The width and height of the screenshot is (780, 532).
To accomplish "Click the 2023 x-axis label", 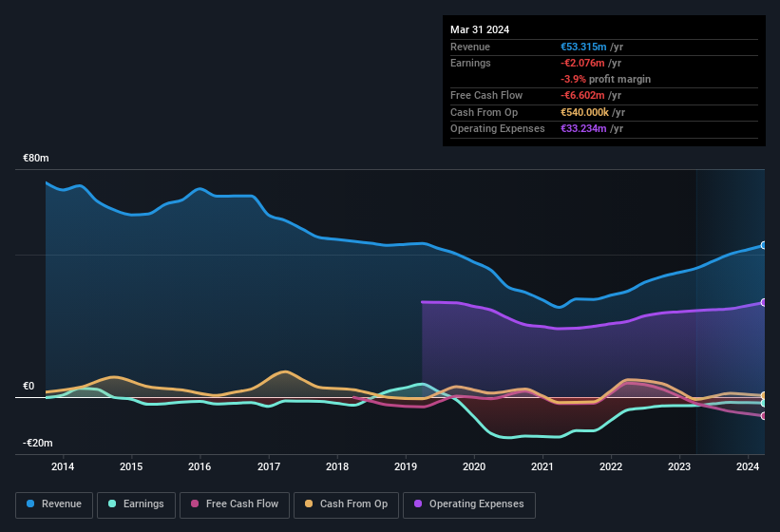I will point(679,466).
